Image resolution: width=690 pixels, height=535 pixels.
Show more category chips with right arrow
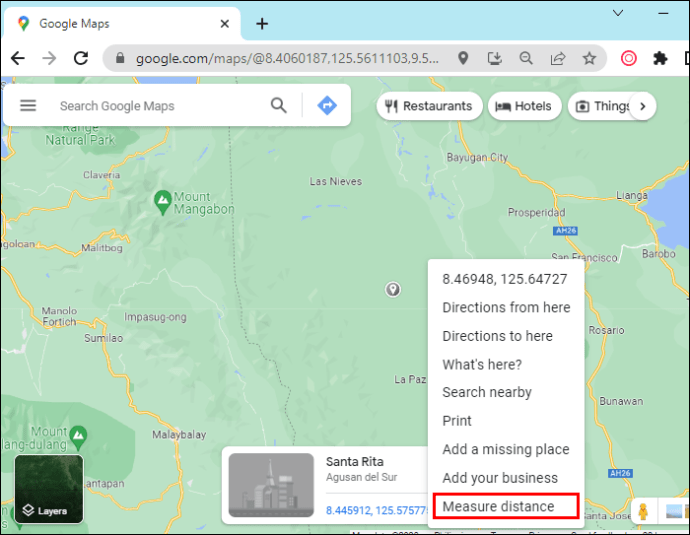point(642,106)
